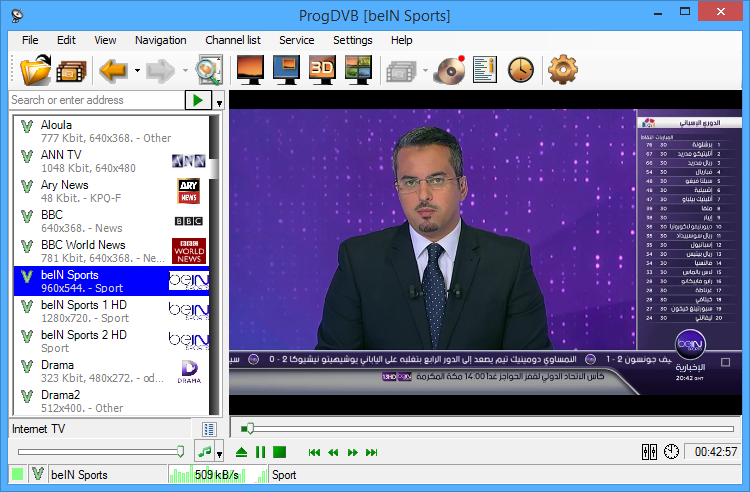Open settings with the gear icon
This screenshot has height=492, width=750.
(562, 70)
